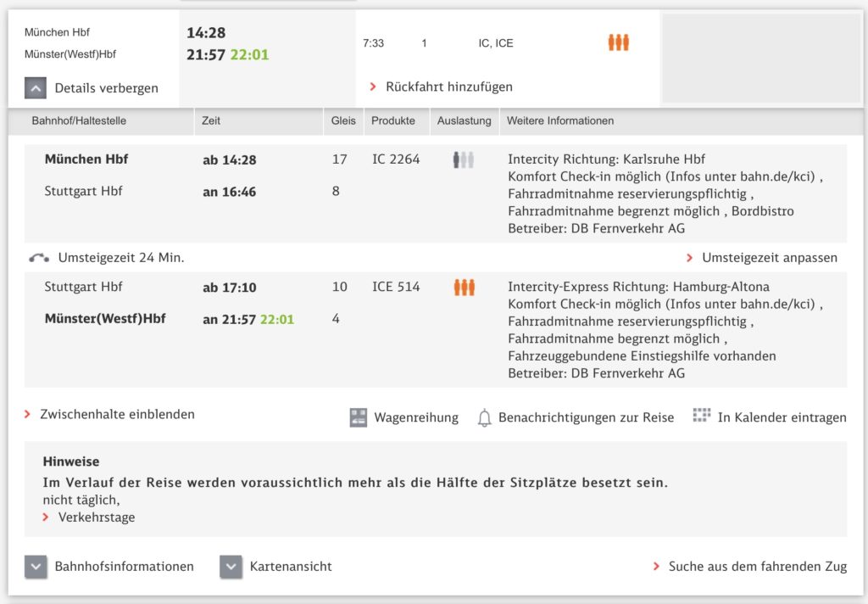Open Benachrichtigungen zur Reise

click(586, 417)
